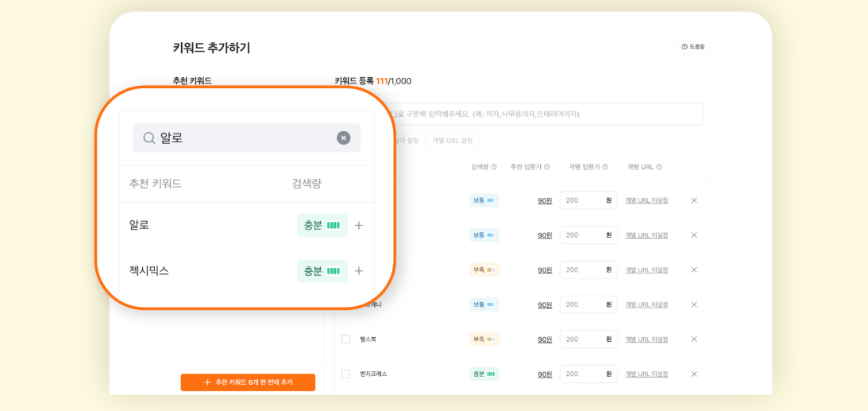
Task: Add all 6 recommended keywords at once
Action: click(x=248, y=382)
